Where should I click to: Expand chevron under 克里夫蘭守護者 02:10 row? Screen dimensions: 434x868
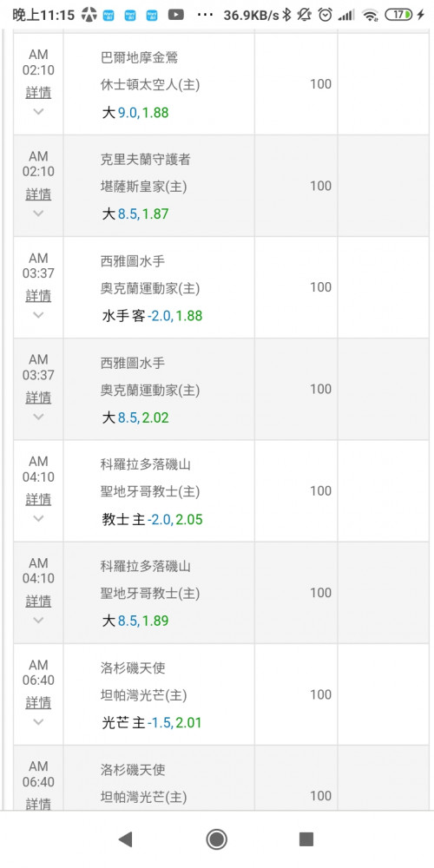(38, 214)
